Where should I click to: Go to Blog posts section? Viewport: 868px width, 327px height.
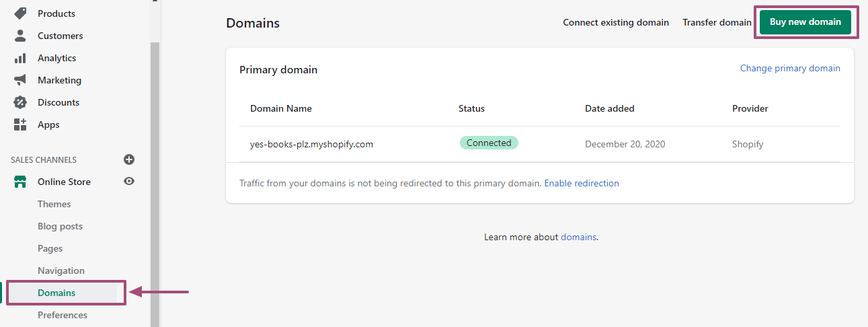point(60,226)
